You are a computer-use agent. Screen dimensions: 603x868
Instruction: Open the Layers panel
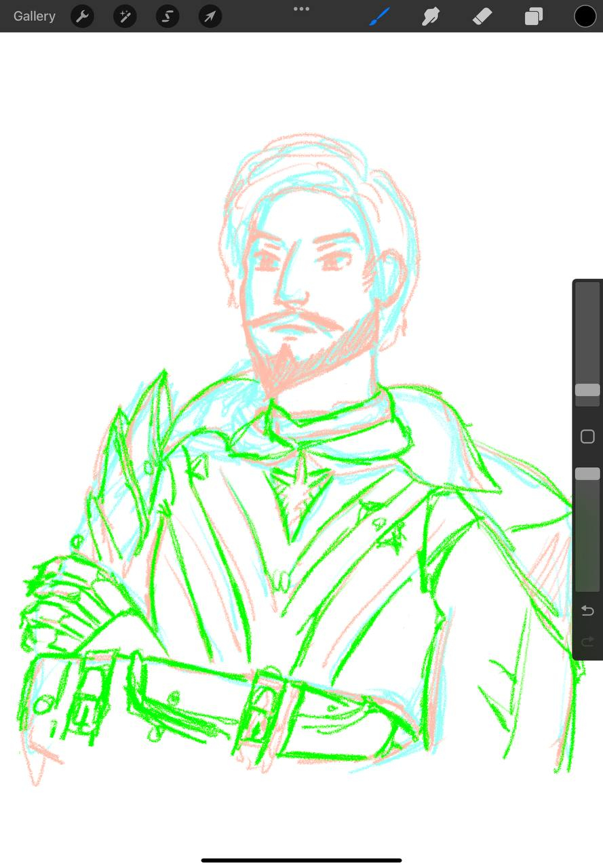(534, 16)
